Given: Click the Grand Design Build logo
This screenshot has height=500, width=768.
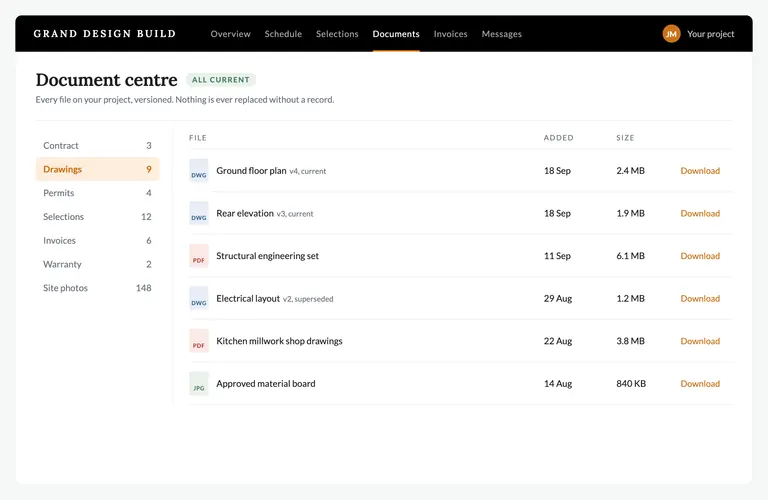Looking at the screenshot, I should pyautogui.click(x=104, y=34).
